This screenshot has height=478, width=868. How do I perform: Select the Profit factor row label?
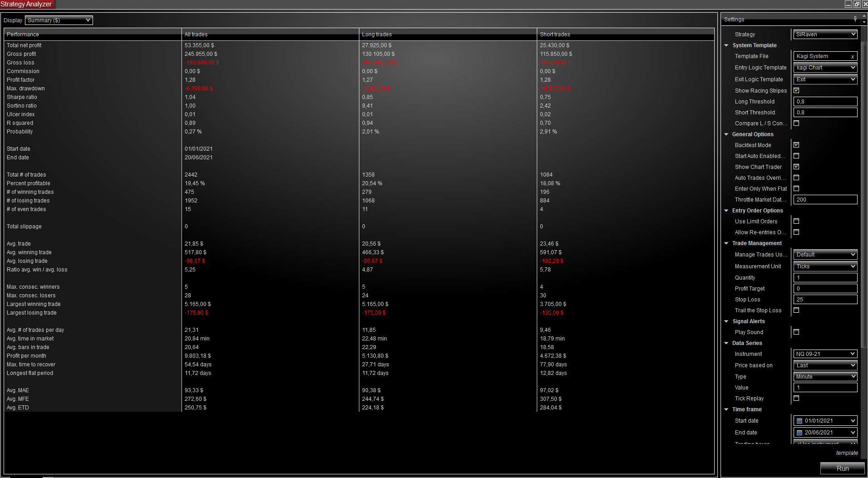click(x=20, y=80)
